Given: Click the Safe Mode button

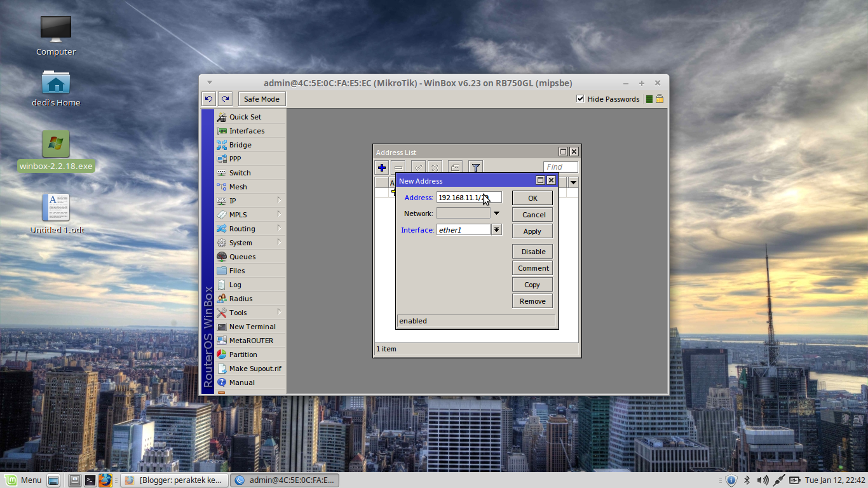Looking at the screenshot, I should (262, 99).
